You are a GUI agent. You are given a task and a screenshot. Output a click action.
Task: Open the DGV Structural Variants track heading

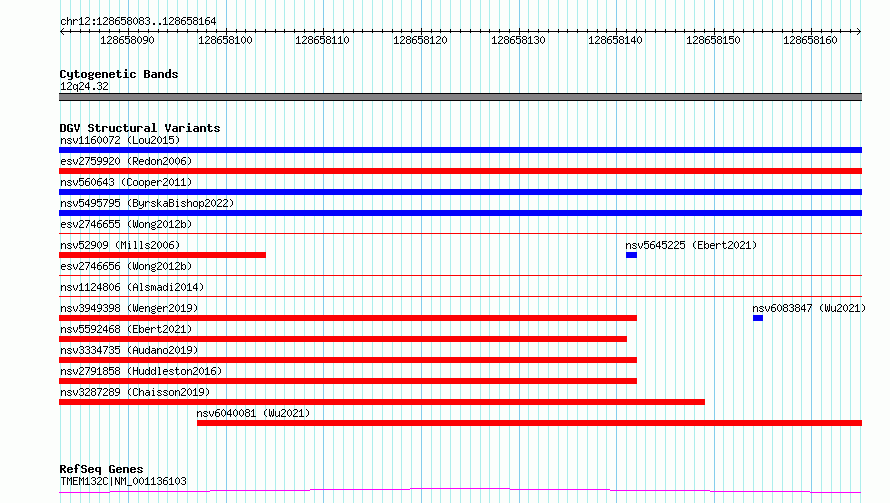click(140, 128)
